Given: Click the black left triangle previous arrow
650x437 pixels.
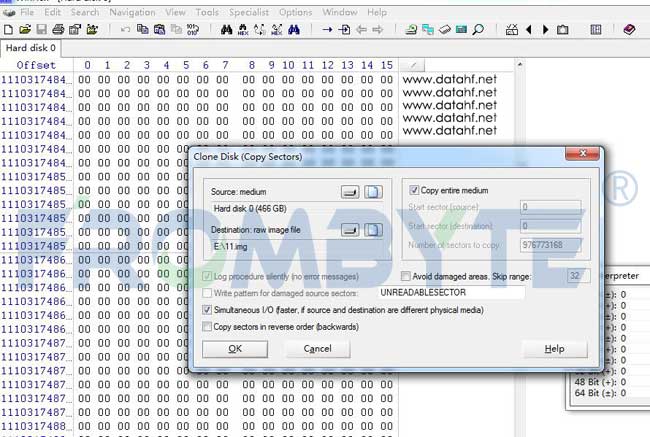Looking at the screenshot, I should [x=529, y=29].
